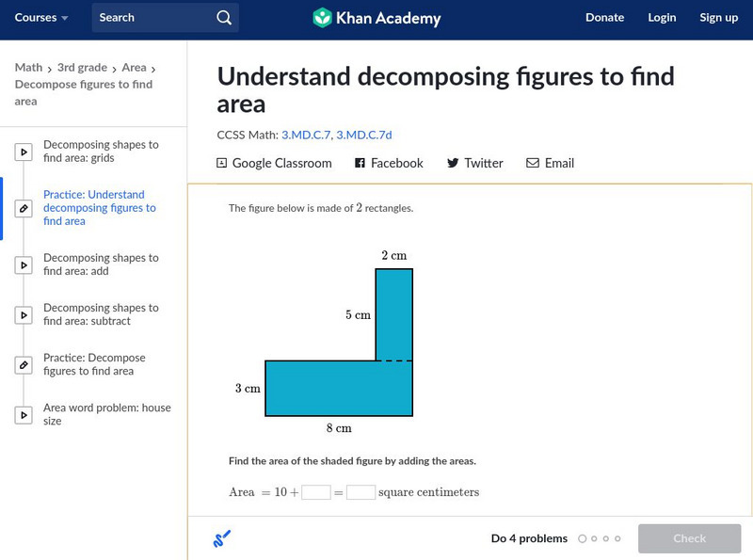Viewport: 753px width, 560px height.
Task: Open the Math breadcrumb link
Action: click(28, 68)
